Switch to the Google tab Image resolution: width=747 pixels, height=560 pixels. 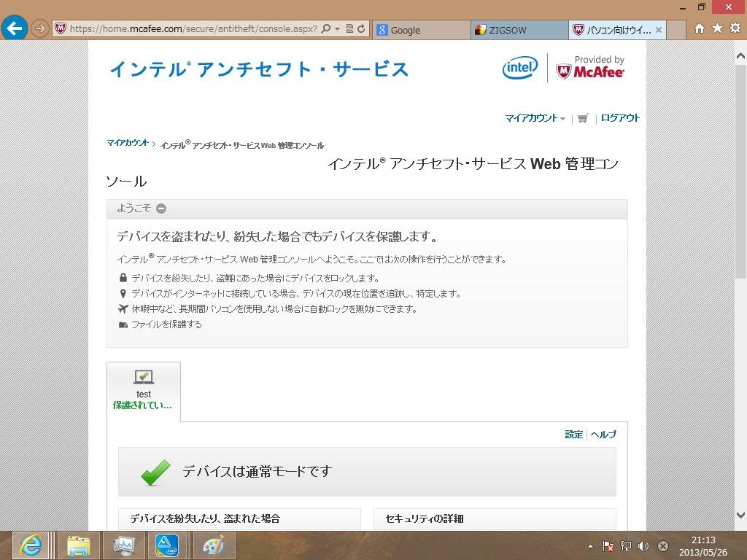tap(421, 30)
